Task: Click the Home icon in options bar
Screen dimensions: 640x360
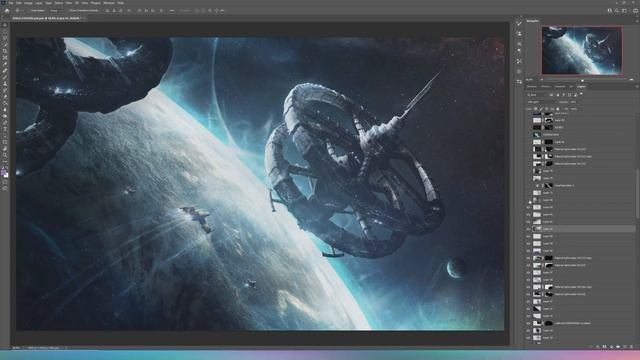Action: pyautogui.click(x=7, y=11)
